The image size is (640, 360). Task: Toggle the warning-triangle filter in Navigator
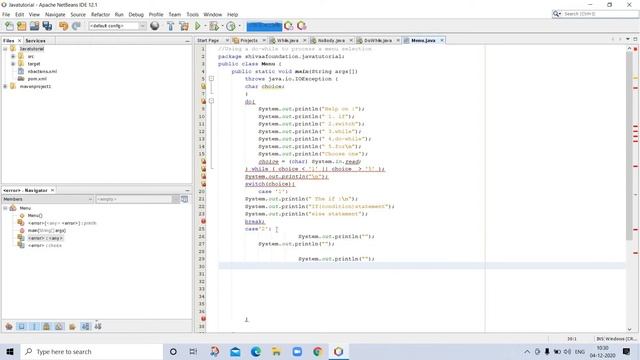click(59, 327)
